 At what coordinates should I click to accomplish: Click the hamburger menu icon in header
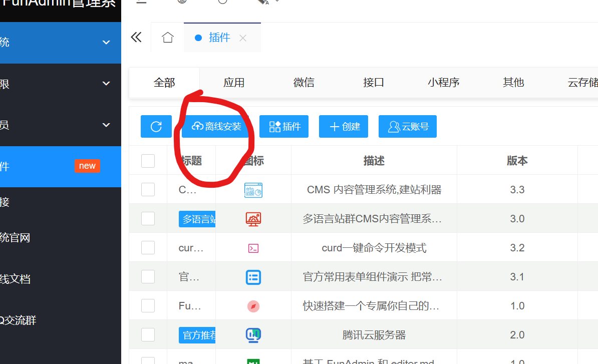(x=141, y=2)
